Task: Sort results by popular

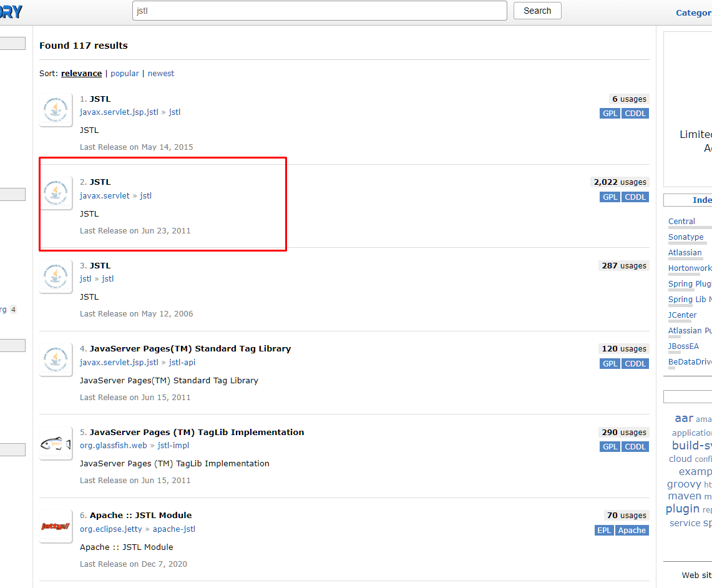Action: point(124,74)
